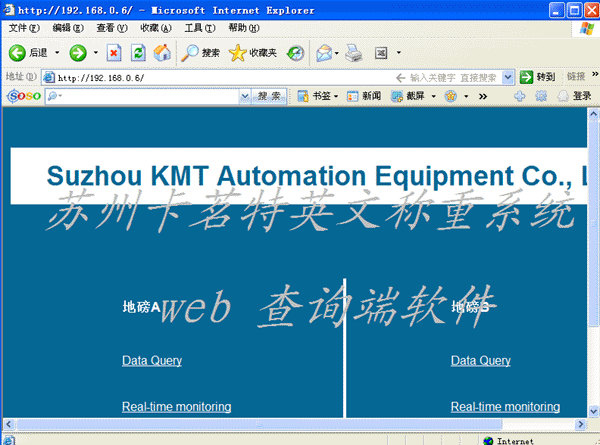
Task: Open dropdown after the last standard toolbar icon
Action: coord(399,52)
